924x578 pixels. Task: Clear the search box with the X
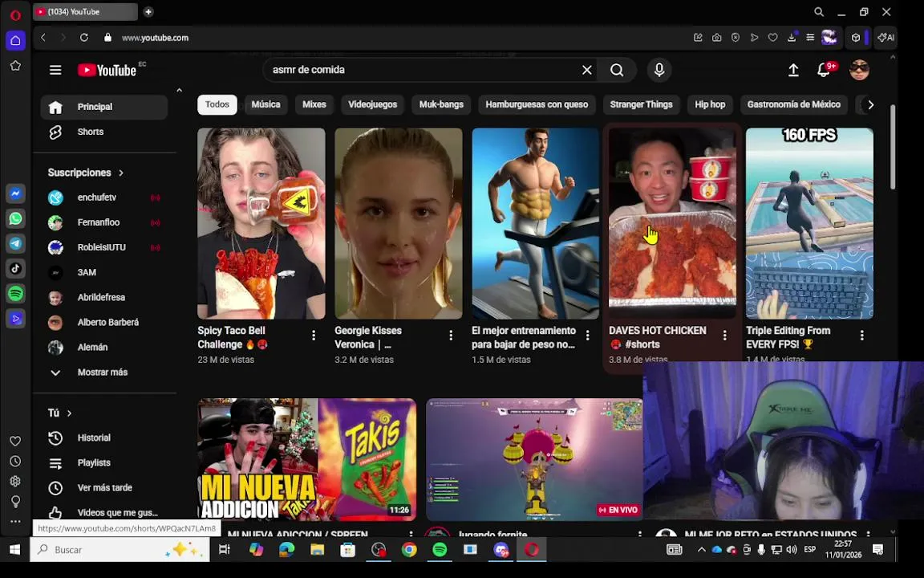point(587,70)
